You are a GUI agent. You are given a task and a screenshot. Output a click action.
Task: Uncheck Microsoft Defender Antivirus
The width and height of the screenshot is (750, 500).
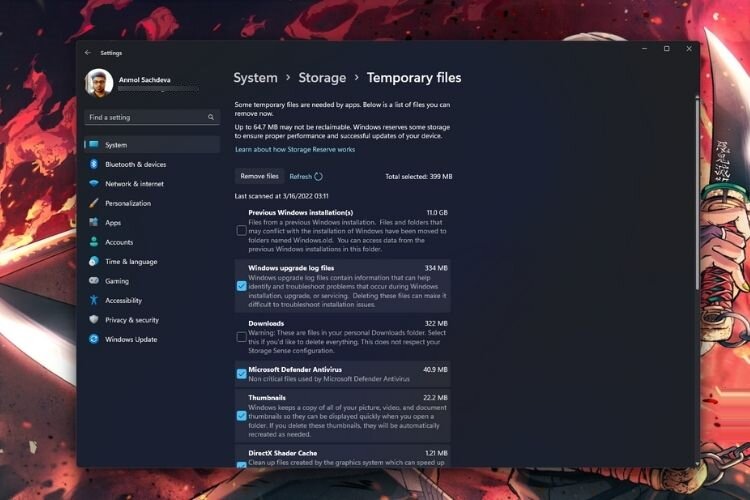coord(242,374)
